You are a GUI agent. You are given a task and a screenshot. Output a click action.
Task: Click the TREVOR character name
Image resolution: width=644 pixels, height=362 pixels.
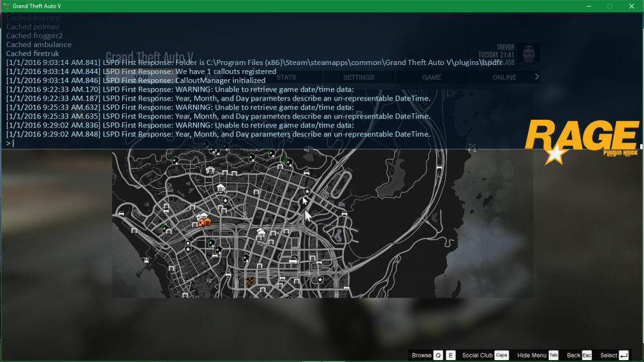(x=505, y=47)
